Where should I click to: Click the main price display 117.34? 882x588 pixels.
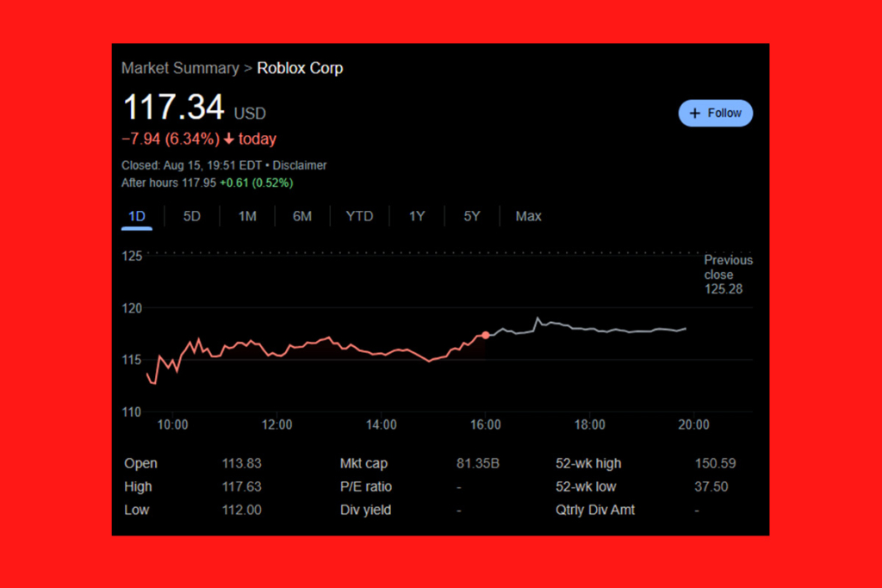point(173,107)
